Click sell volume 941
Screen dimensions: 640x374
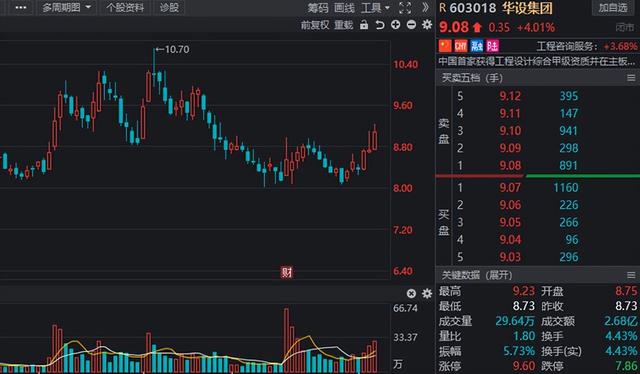pyautogui.click(x=568, y=131)
